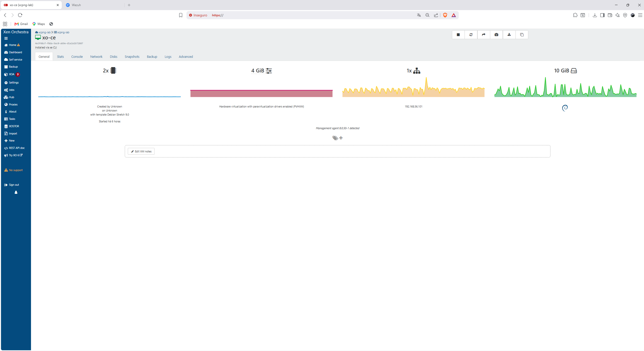Open the Brave Shields icon
The image size is (644, 351).
click(x=445, y=15)
